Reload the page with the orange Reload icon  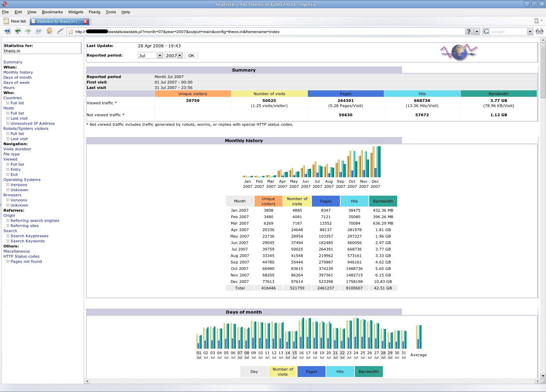pyautogui.click(x=49, y=31)
